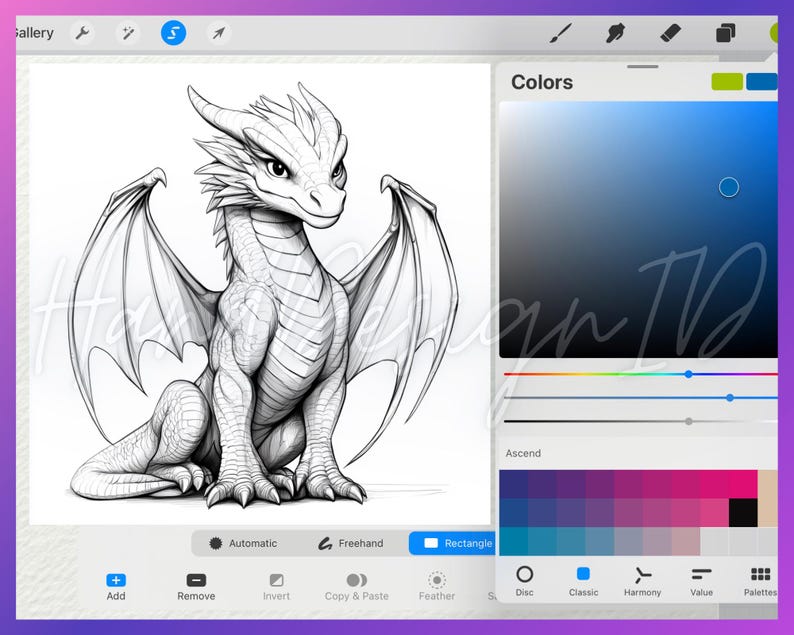794x635 pixels.
Task: Switch to the Classic color tab
Action: point(583,581)
